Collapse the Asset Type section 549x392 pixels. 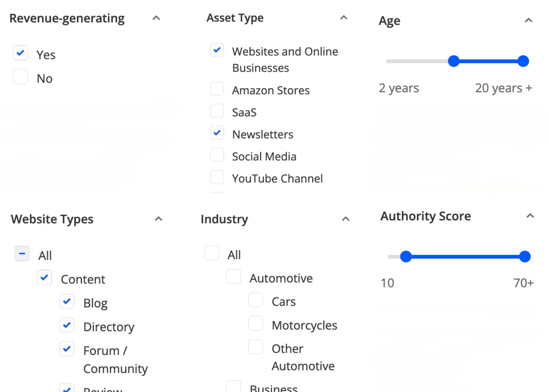click(343, 17)
